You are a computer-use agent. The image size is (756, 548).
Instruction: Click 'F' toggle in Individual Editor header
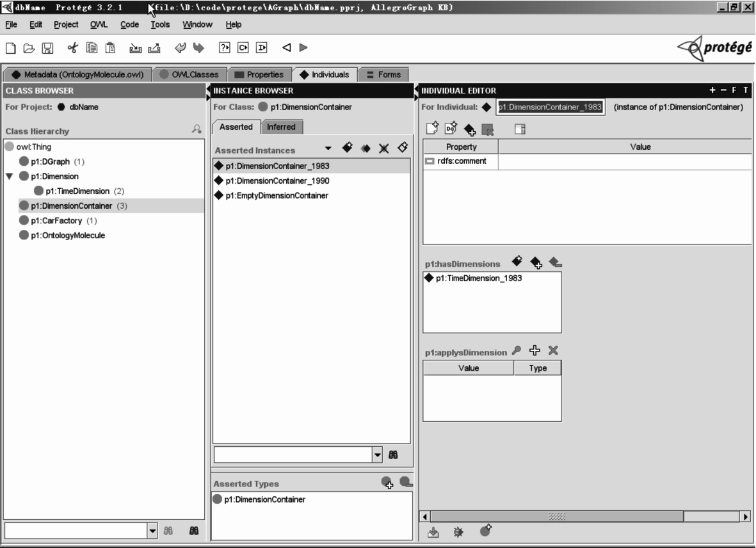(x=734, y=90)
